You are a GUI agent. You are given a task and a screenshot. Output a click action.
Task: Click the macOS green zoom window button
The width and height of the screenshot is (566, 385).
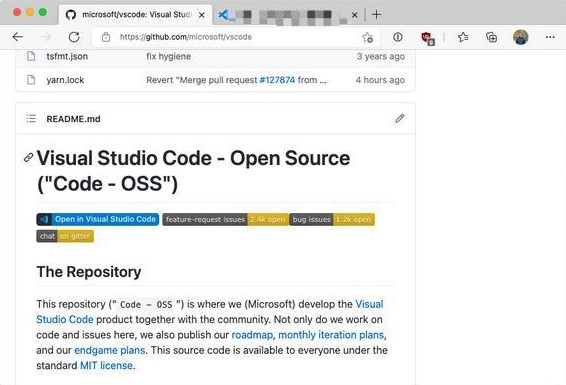[x=43, y=12]
